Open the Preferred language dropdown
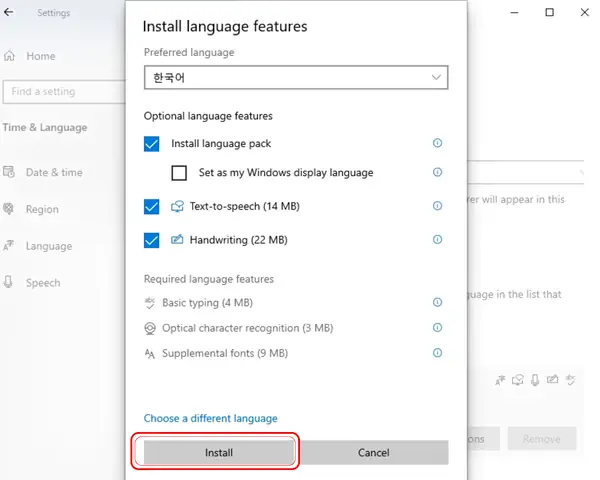 296,77
